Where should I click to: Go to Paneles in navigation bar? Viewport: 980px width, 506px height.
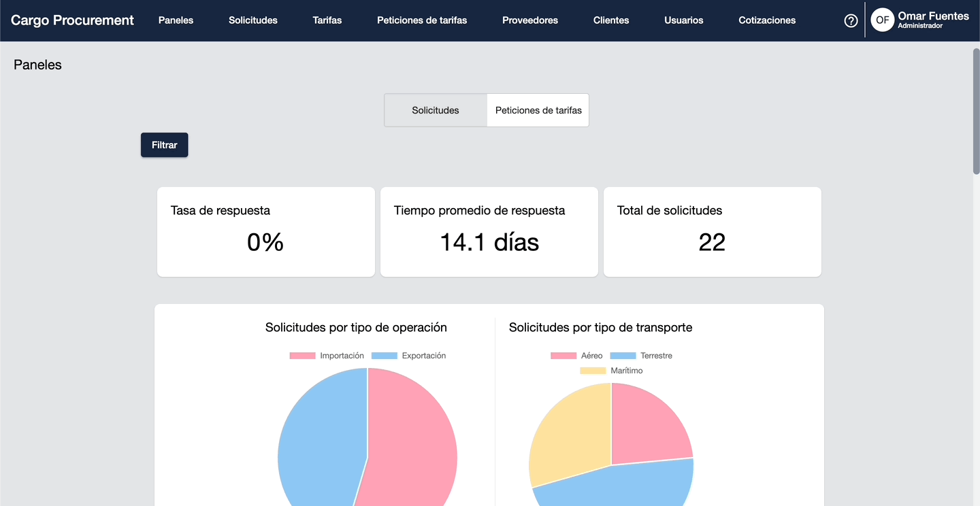(176, 20)
